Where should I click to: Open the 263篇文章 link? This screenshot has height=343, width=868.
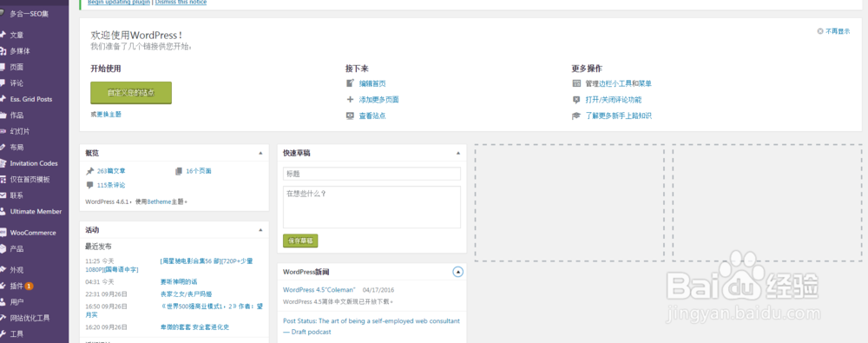point(111,171)
